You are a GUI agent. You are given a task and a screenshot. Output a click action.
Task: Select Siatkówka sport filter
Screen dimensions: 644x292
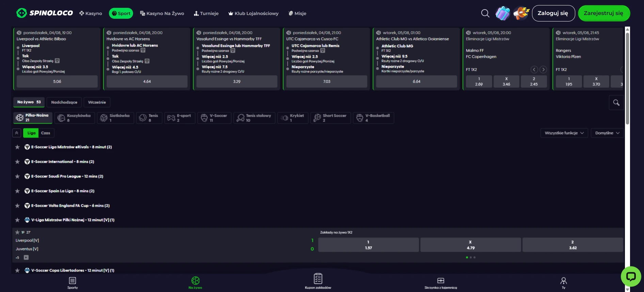(x=115, y=118)
